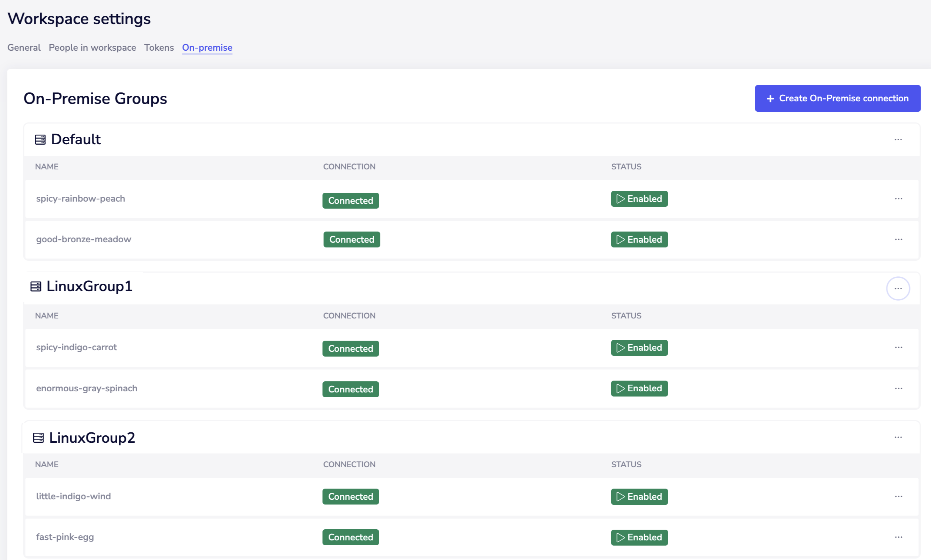Screen dimensions: 931x560
Task: Open the General settings section
Action: 24,48
